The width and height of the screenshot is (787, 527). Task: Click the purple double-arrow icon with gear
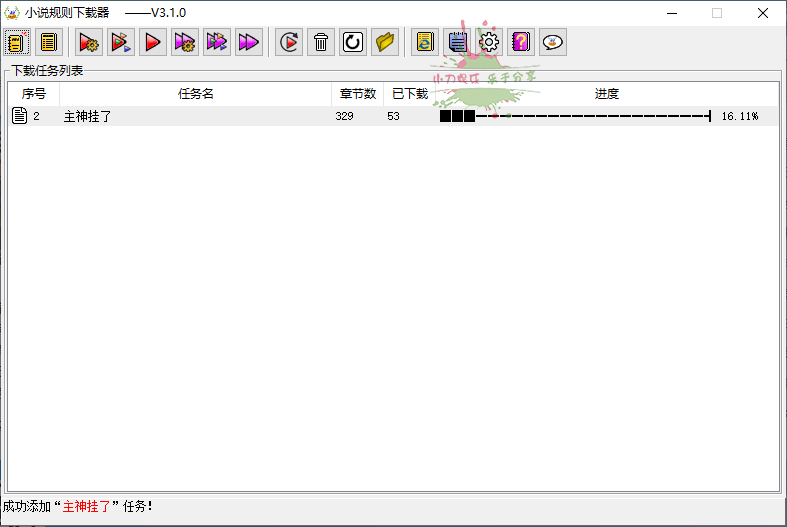[185, 42]
